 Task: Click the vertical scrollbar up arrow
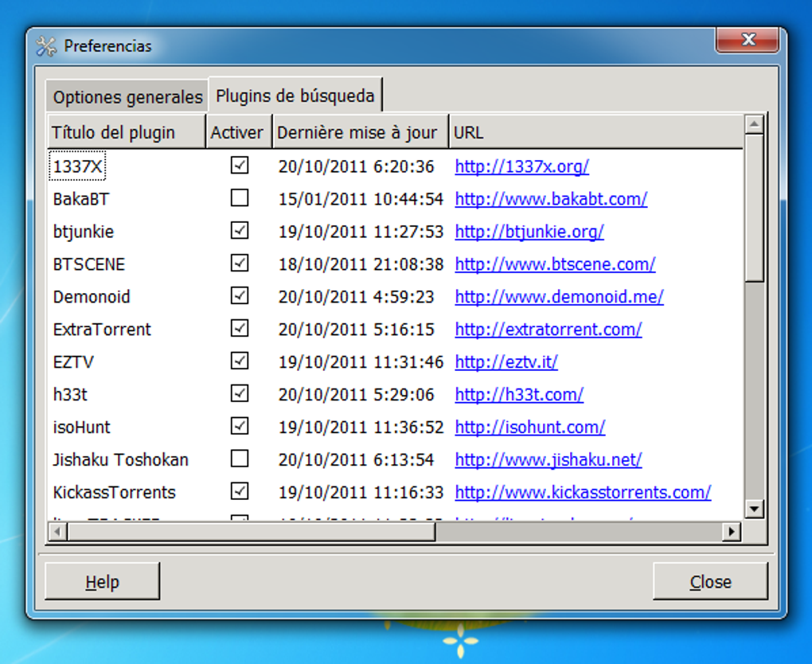tap(754, 123)
